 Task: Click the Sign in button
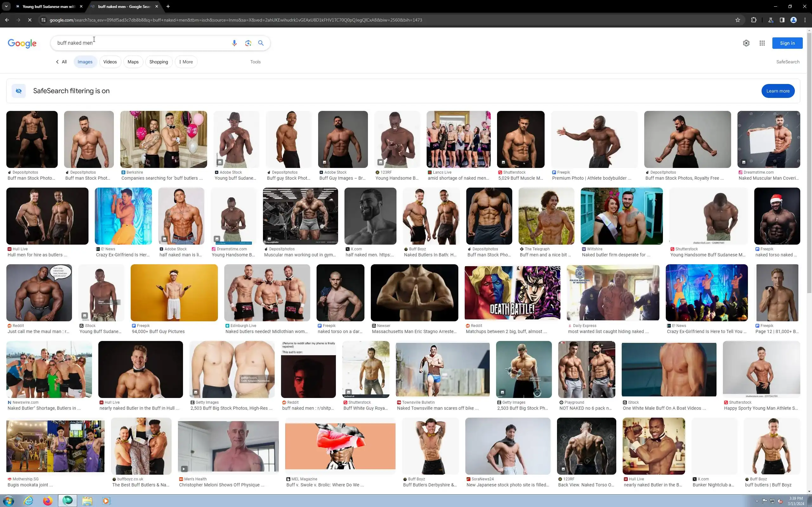point(787,43)
